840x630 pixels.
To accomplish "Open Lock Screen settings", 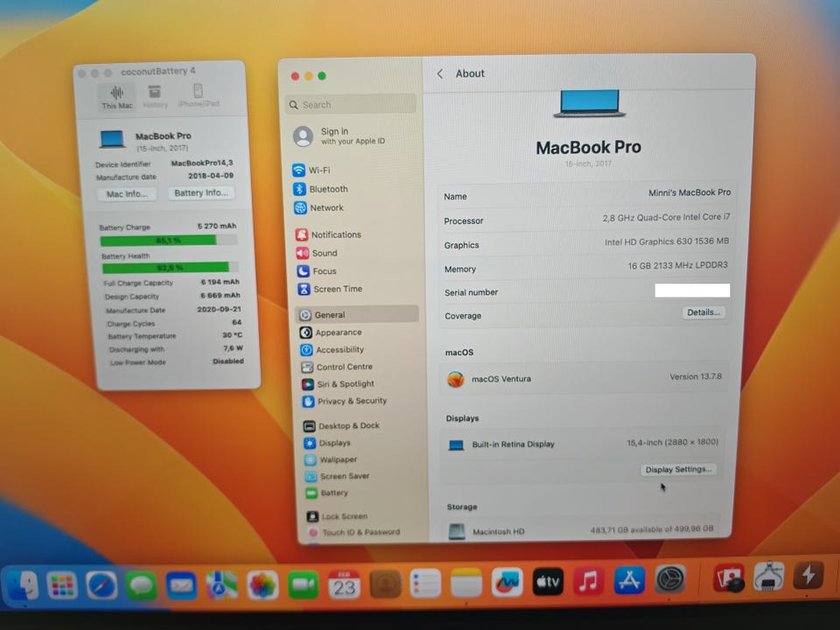I will pos(337,516).
